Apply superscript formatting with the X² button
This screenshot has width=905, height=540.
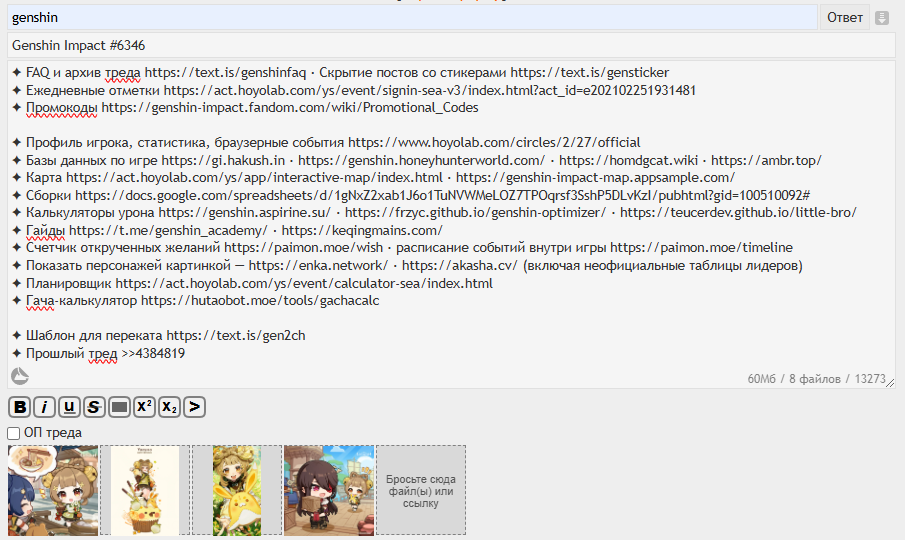click(x=144, y=407)
